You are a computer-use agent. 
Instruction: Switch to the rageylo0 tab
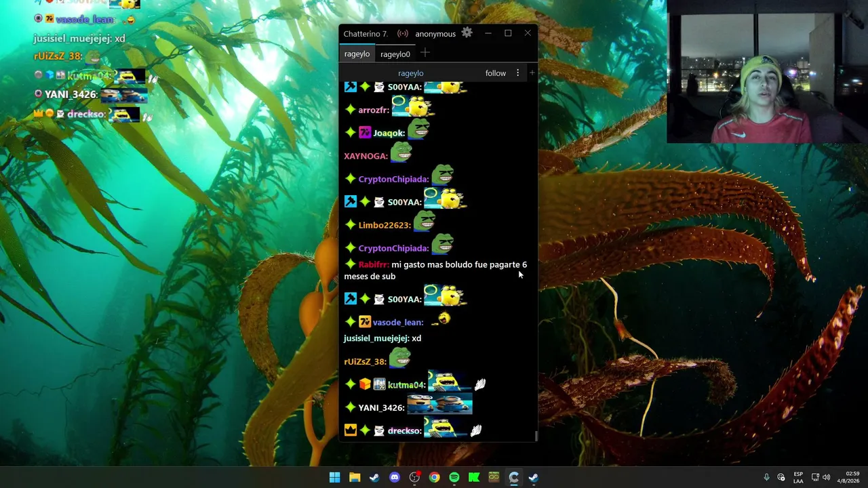click(395, 54)
